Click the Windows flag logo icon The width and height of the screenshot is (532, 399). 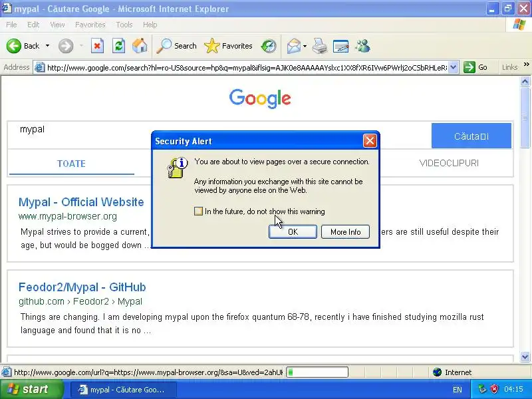[519, 25]
